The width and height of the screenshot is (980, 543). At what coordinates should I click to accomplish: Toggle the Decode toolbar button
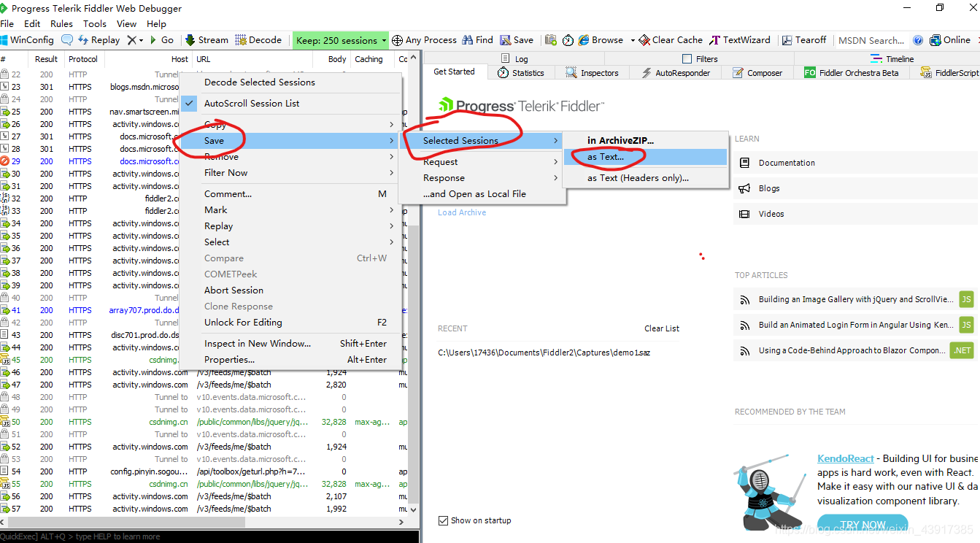click(258, 40)
